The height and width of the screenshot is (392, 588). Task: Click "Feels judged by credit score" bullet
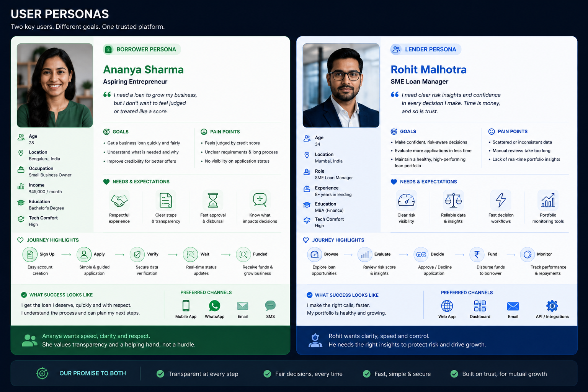(232, 143)
